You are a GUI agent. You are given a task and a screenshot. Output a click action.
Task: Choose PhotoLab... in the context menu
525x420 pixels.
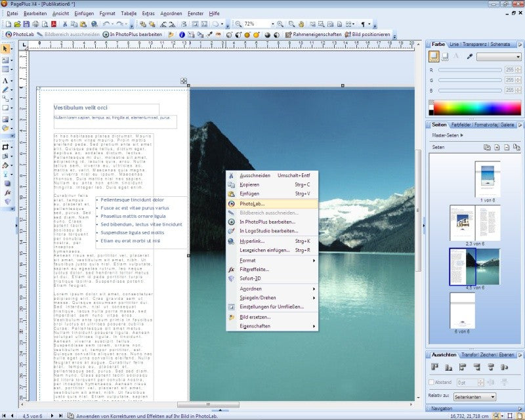click(x=272, y=203)
